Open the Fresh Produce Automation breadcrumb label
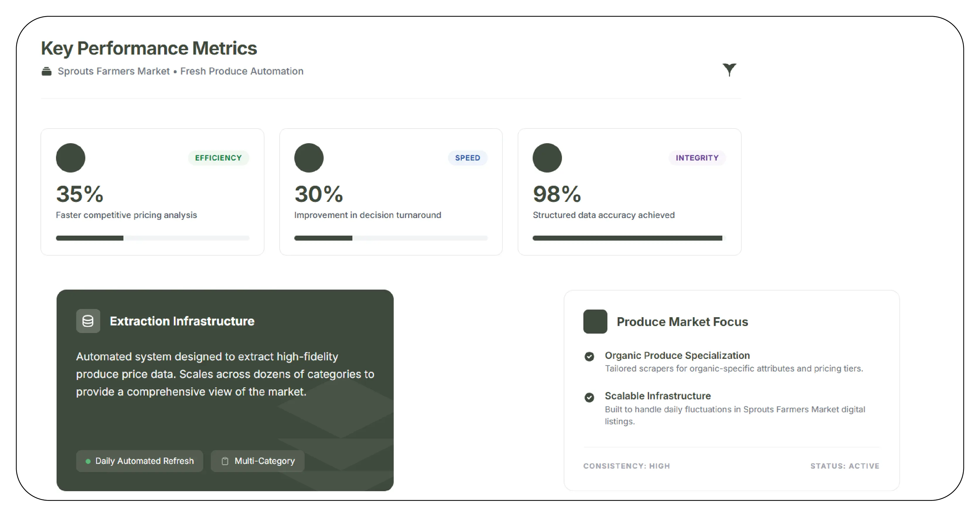The width and height of the screenshot is (980, 517). click(x=242, y=71)
